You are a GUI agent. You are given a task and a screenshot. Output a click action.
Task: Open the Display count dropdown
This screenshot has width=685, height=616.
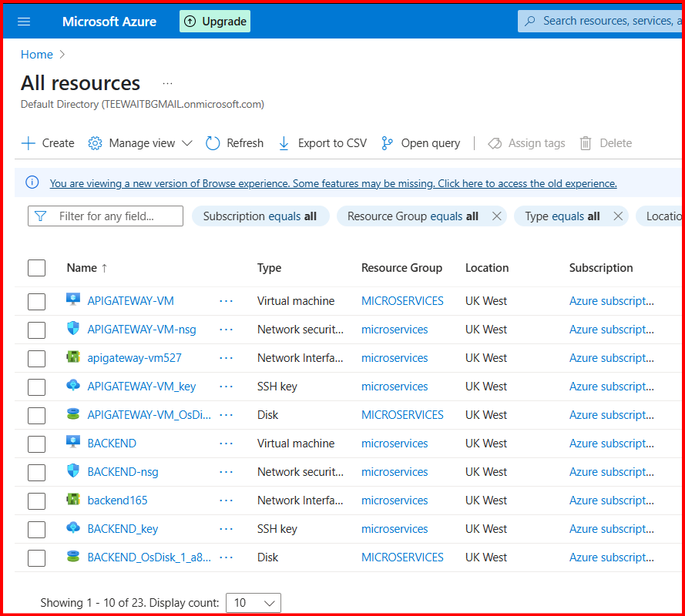pyautogui.click(x=253, y=603)
